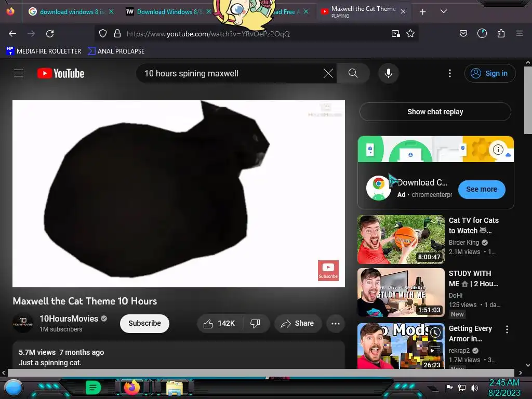Image resolution: width=532 pixels, height=399 pixels.
Task: Click the video player to pause playback
Action: 179,193
